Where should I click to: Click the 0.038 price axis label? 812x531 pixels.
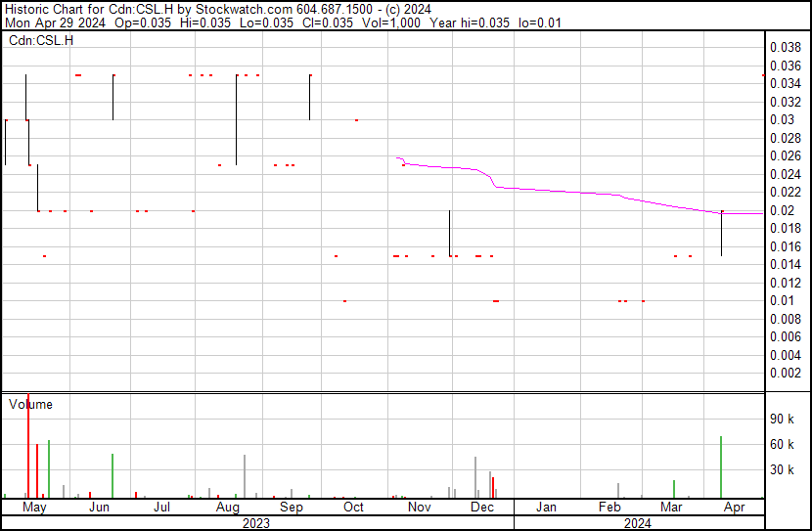[x=785, y=48]
